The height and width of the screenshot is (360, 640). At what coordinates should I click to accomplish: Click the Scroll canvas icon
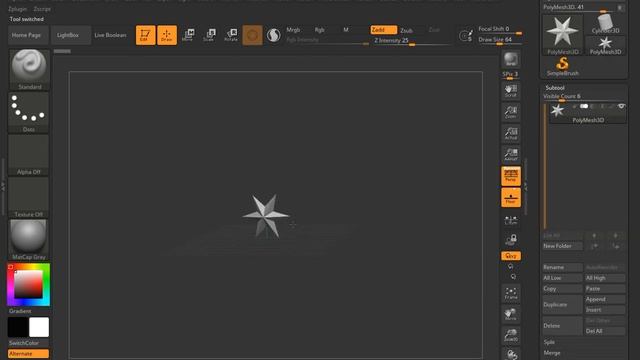(x=511, y=91)
